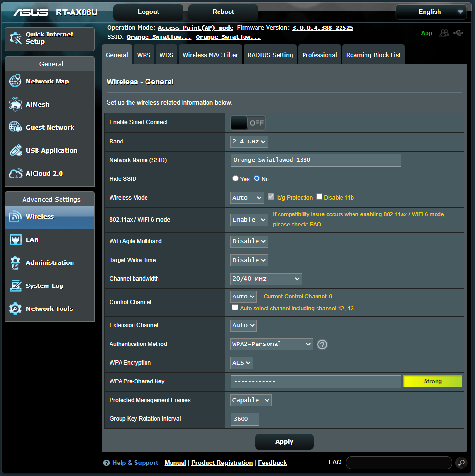The image size is (475, 476).
Task: Open the English language selector
Action: coord(430,12)
